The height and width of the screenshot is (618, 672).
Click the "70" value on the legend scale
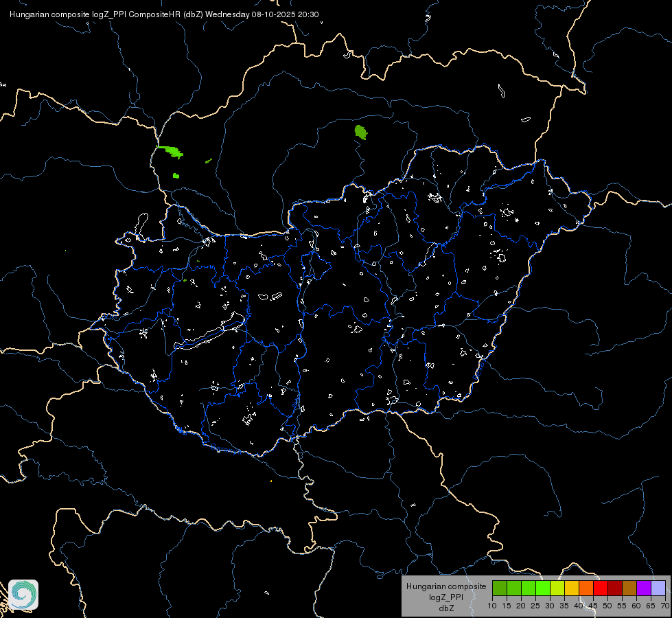[x=665, y=606]
